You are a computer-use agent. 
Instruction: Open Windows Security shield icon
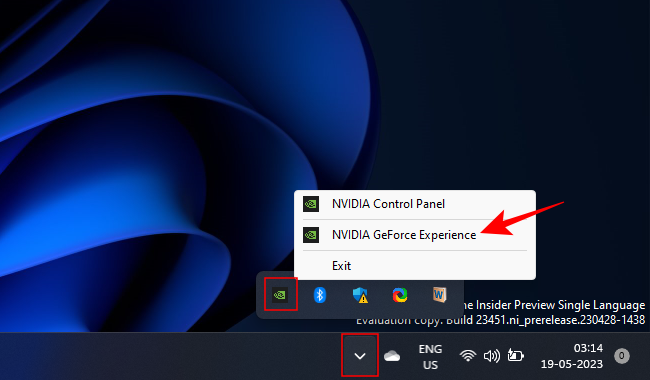(360, 295)
